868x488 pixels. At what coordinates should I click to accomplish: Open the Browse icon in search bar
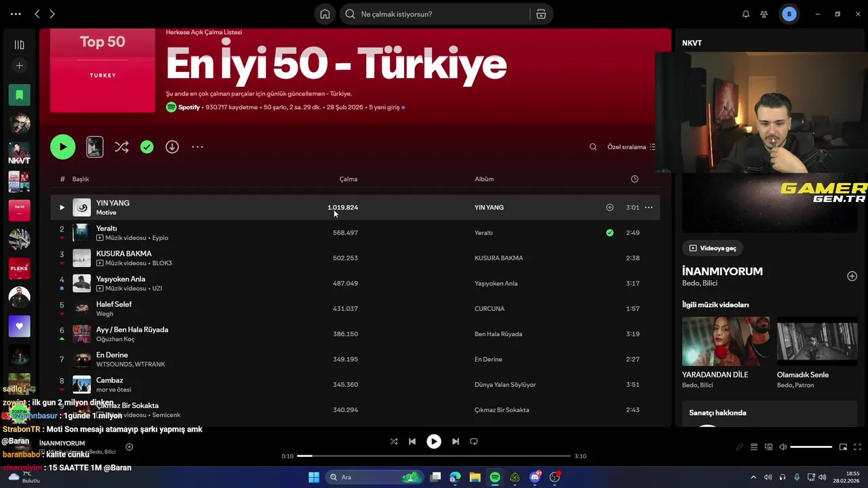(540, 14)
